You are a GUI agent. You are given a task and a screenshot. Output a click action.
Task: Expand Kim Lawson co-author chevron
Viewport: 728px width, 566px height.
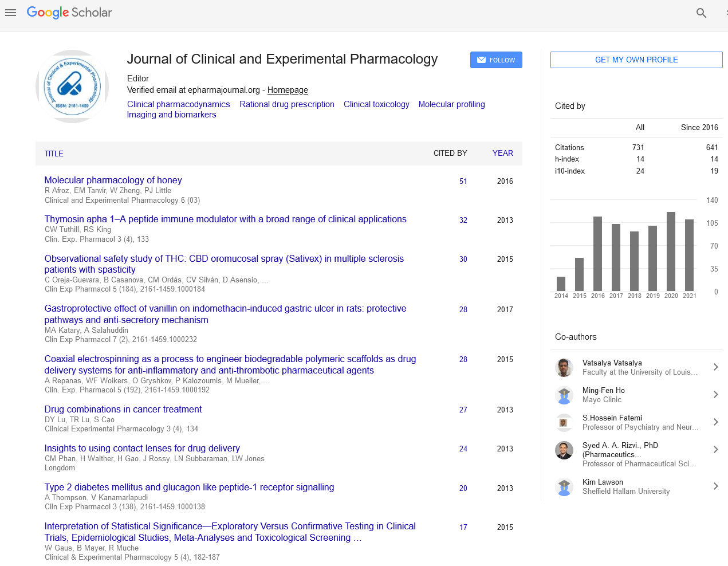click(715, 486)
